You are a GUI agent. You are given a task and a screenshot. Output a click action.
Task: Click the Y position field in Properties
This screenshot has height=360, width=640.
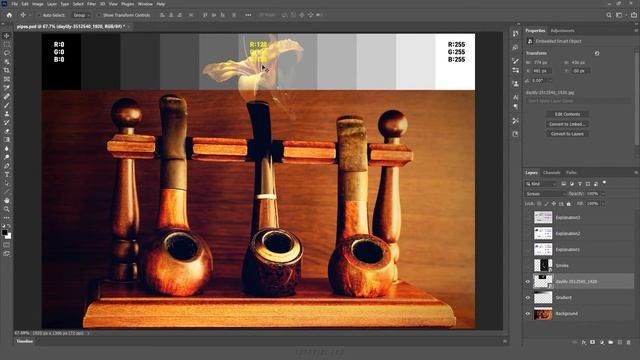pos(580,71)
